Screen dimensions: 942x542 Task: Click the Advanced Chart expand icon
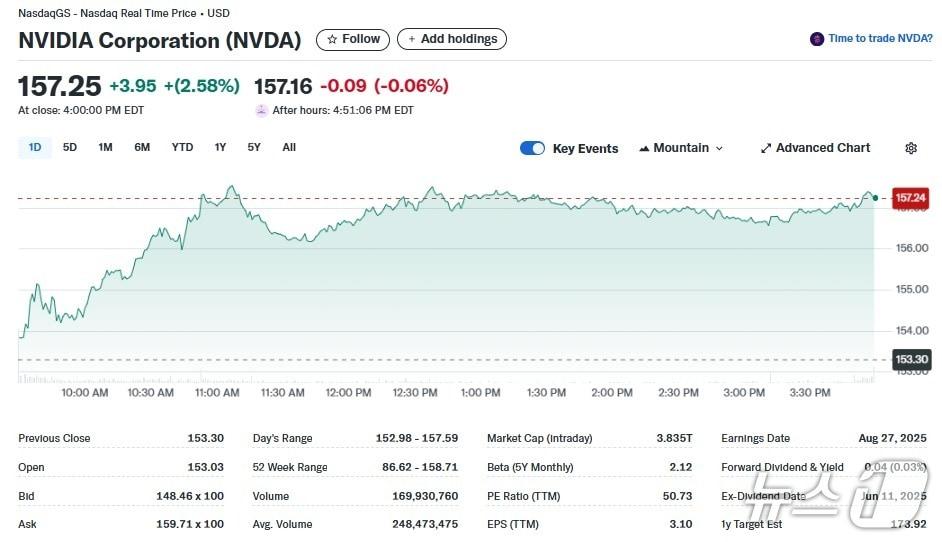click(766, 148)
